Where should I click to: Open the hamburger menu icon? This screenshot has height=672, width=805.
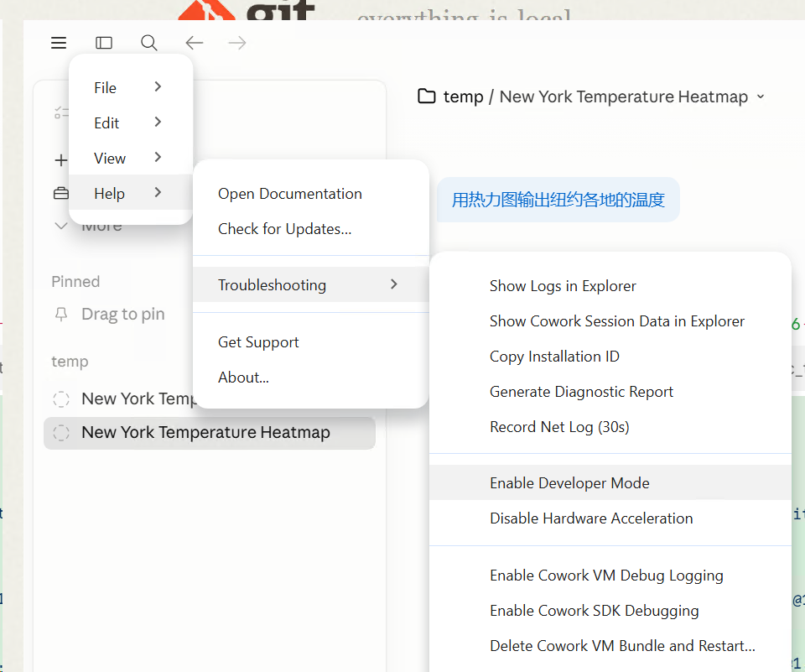coord(58,42)
